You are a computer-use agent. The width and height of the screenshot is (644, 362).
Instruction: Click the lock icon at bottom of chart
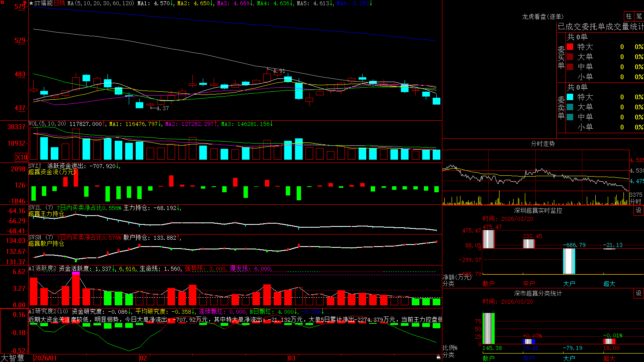(x=438, y=357)
